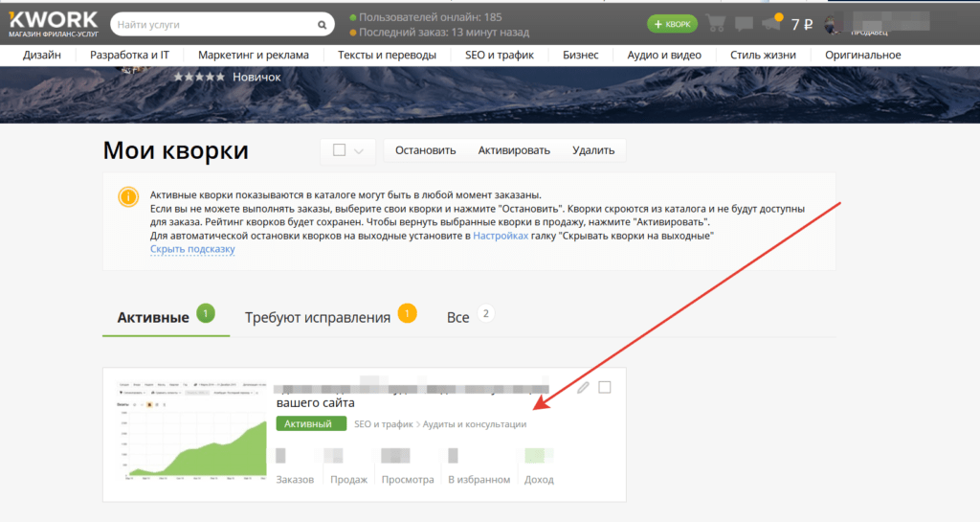This screenshot has width=980, height=522.
Task: Click the Скрыть подсказку link
Action: click(x=192, y=249)
